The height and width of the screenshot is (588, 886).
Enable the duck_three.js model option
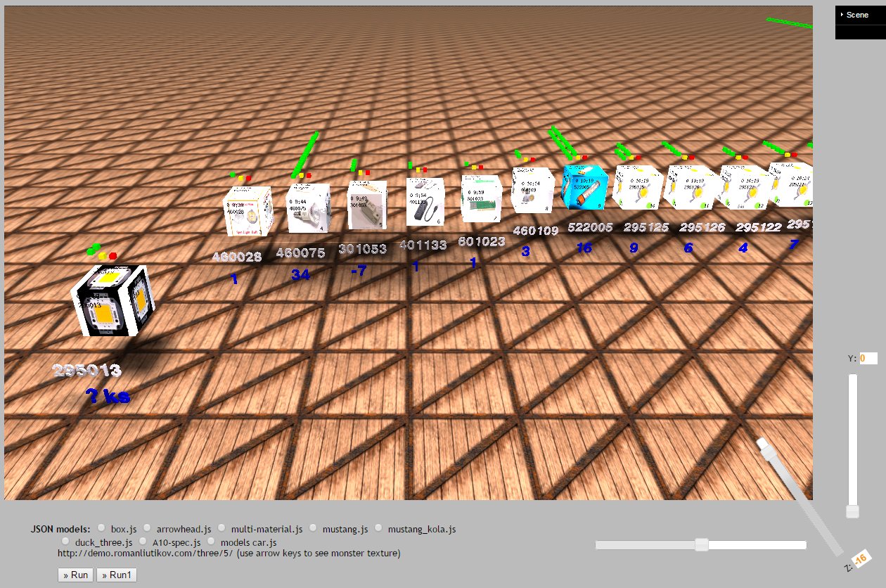65,540
